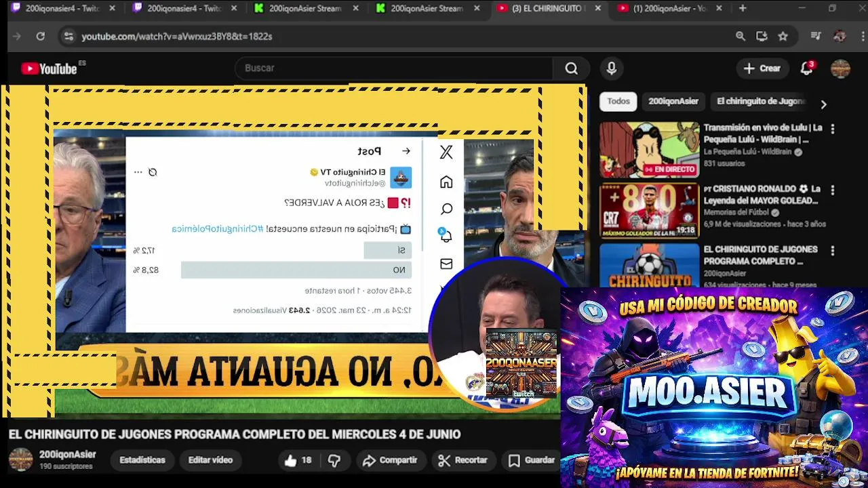This screenshot has width=868, height=488.
Task: Open 'CRISTIANO RONALDO La Leyenda' title link
Action: tap(762, 195)
